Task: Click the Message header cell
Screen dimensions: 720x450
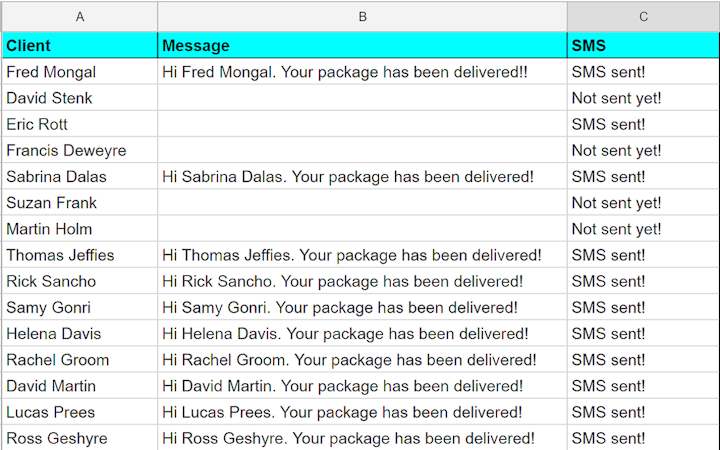Action: point(362,45)
